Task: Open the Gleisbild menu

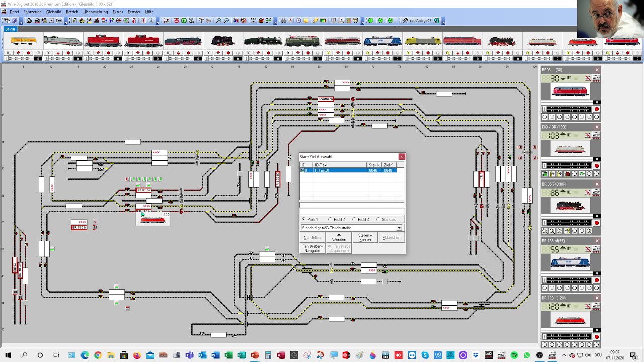Action: pyautogui.click(x=54, y=12)
